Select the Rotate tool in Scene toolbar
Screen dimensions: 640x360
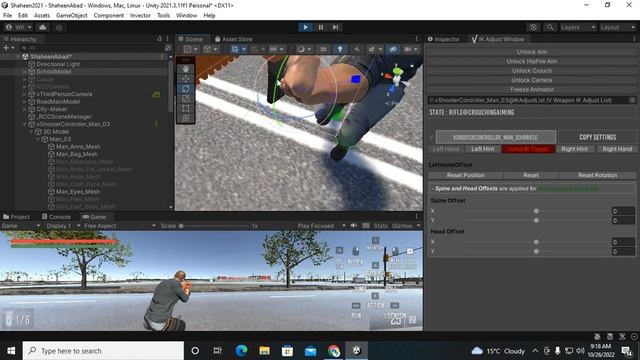point(186,89)
